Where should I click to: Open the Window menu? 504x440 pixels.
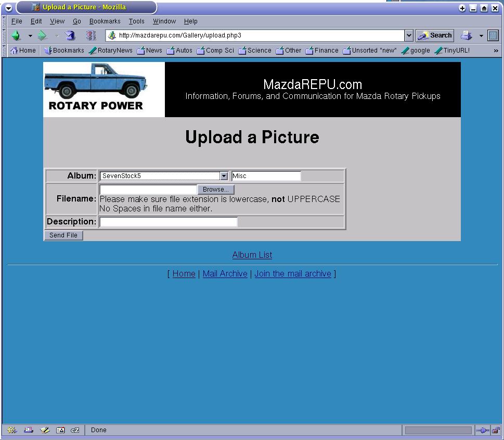164,21
